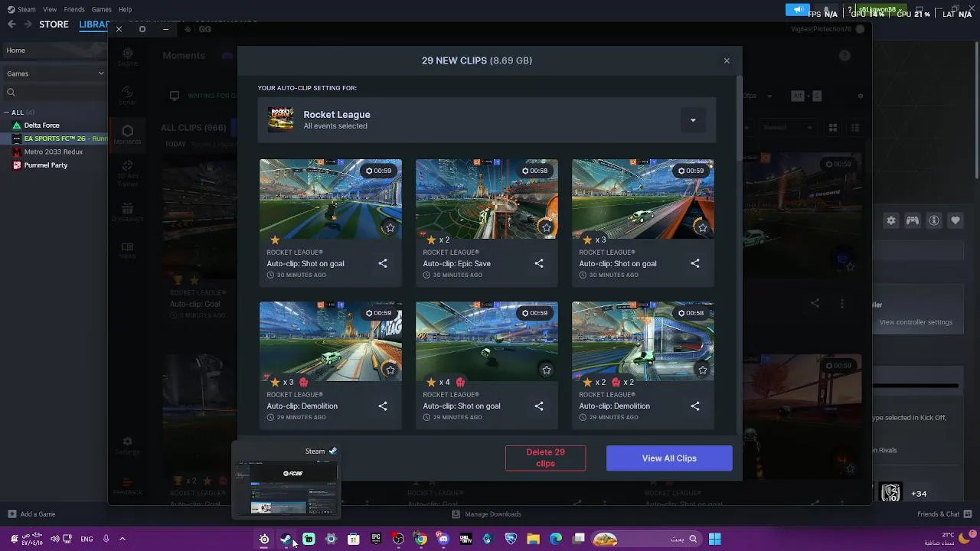Image resolution: width=980 pixels, height=551 pixels.
Task: Share the first Shot on goal clip
Action: (x=383, y=263)
